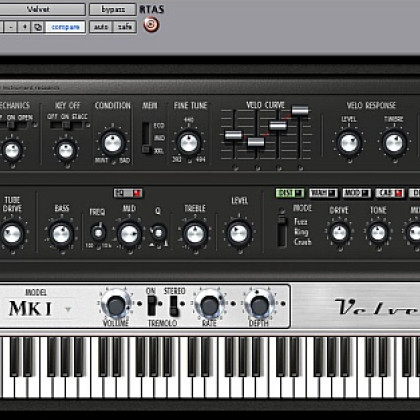
Task: Click the Bass EQ knob
Action: [x=61, y=234]
